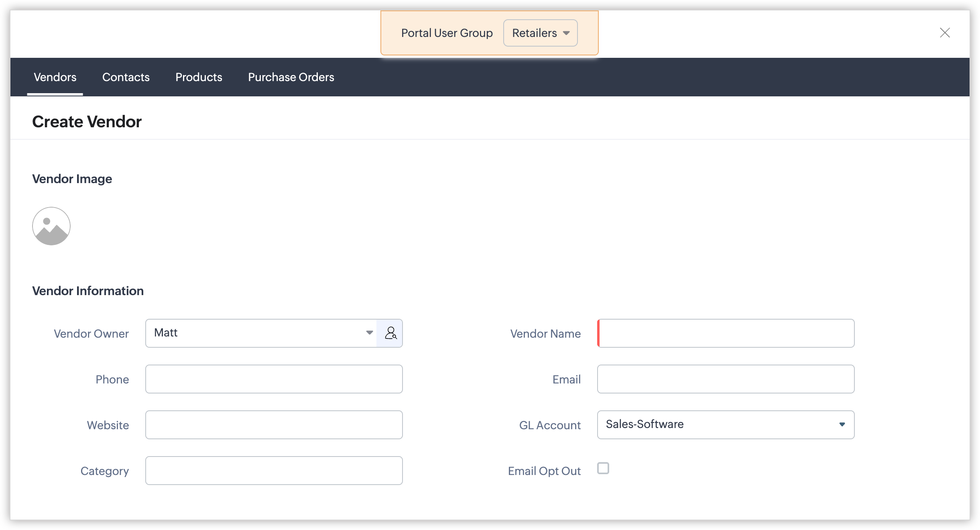The height and width of the screenshot is (530, 980).
Task: Open the GL Account Sales-Software dropdown
Action: click(726, 424)
